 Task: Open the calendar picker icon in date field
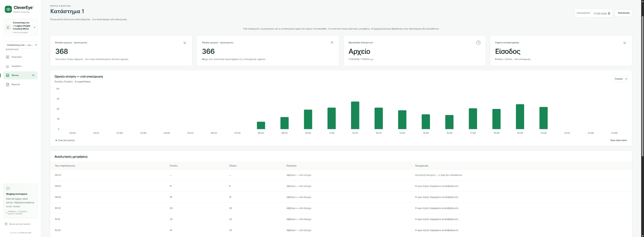[609, 13]
